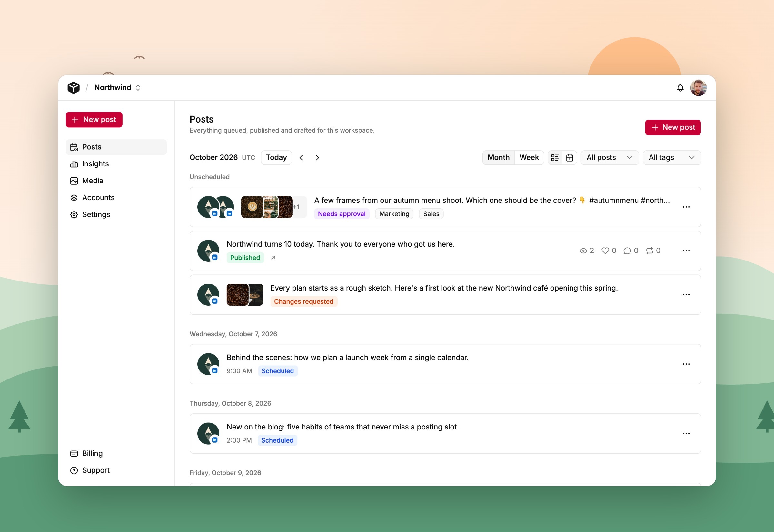Open Media in the sidebar

116,181
